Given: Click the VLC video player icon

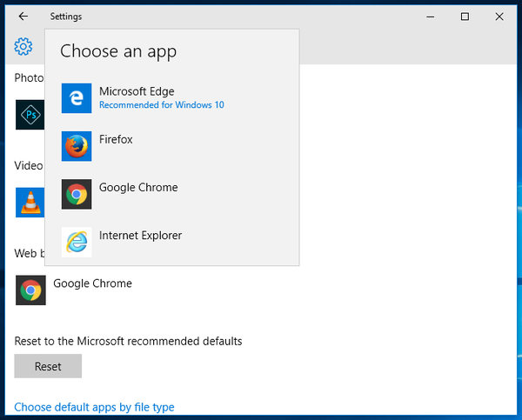Looking at the screenshot, I should pos(30,203).
